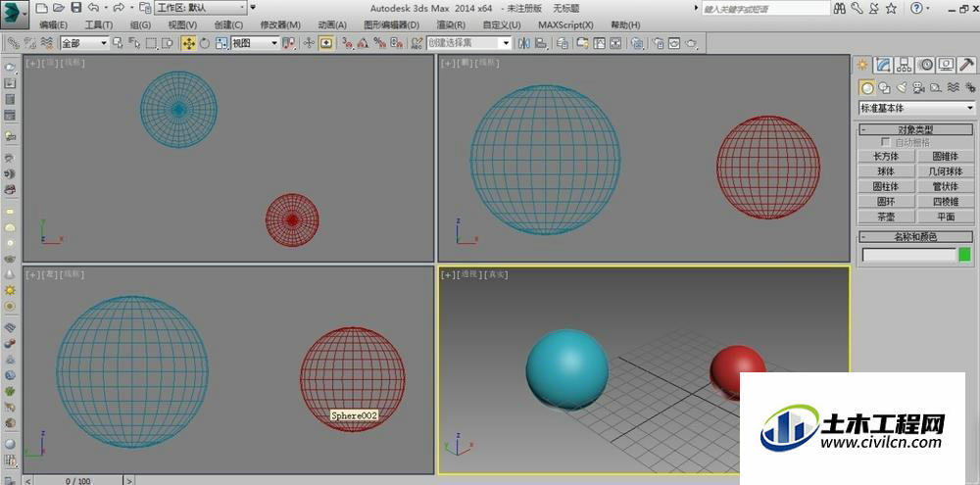Viewport: 980px width, 485px height.
Task: Open the 3ds Max application menu logo
Action: tap(15, 13)
